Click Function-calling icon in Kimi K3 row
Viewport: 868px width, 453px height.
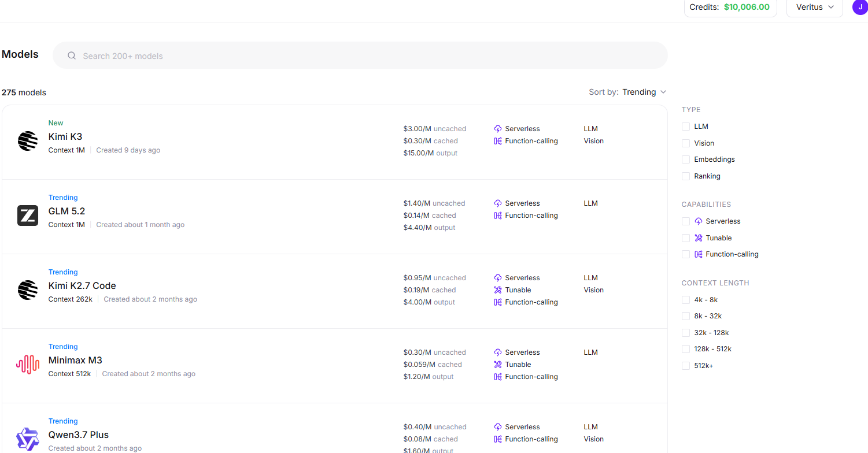pos(498,141)
